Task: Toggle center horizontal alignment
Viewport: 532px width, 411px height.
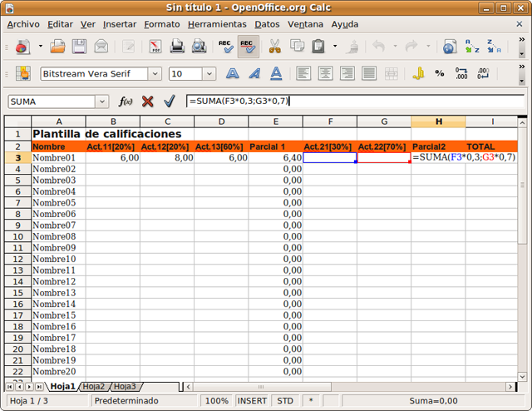Action: tap(325, 73)
